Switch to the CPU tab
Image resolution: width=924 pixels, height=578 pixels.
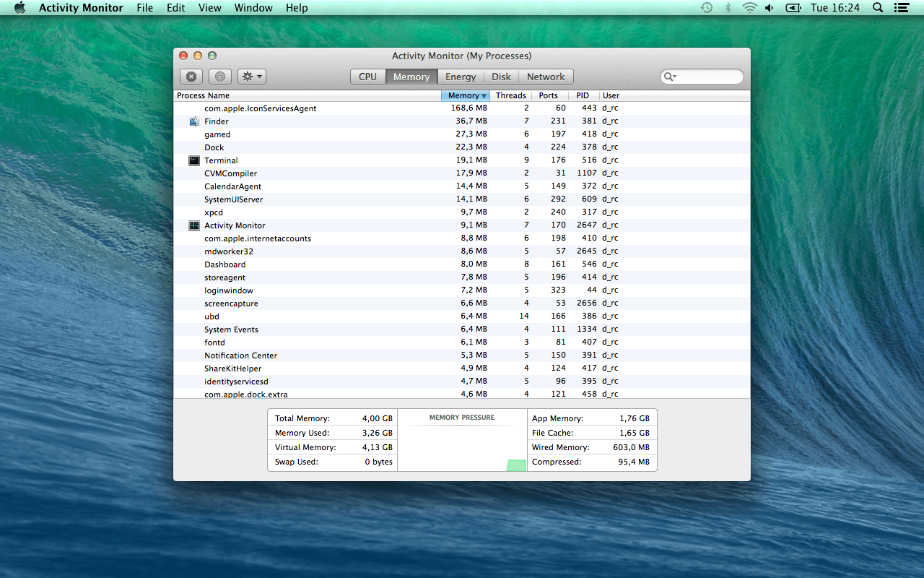(x=367, y=77)
